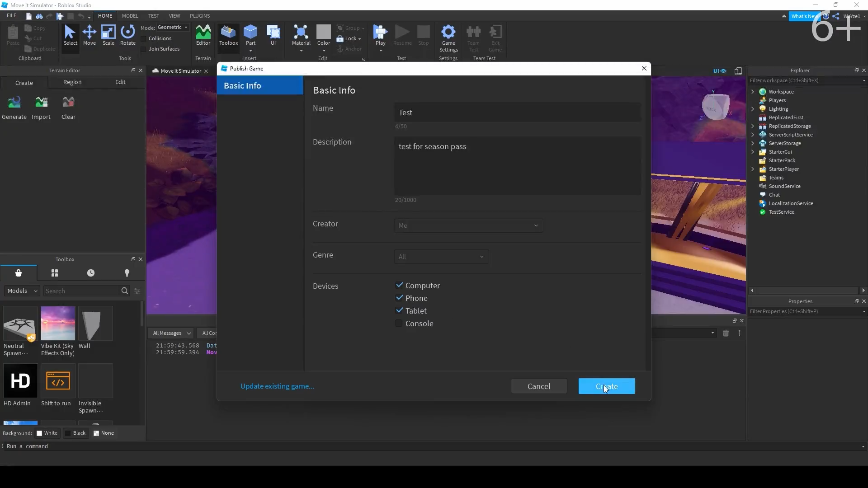This screenshot has width=868, height=488.
Task: Insert a Part from ribbon
Action: pyautogui.click(x=250, y=36)
